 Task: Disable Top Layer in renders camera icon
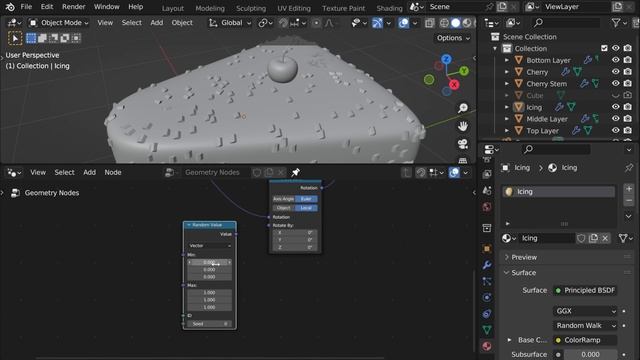pos(628,130)
